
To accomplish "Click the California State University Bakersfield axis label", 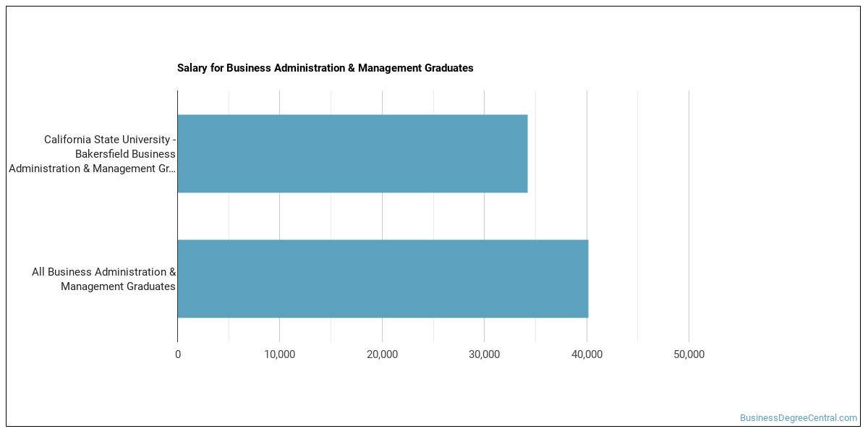I will (93, 154).
